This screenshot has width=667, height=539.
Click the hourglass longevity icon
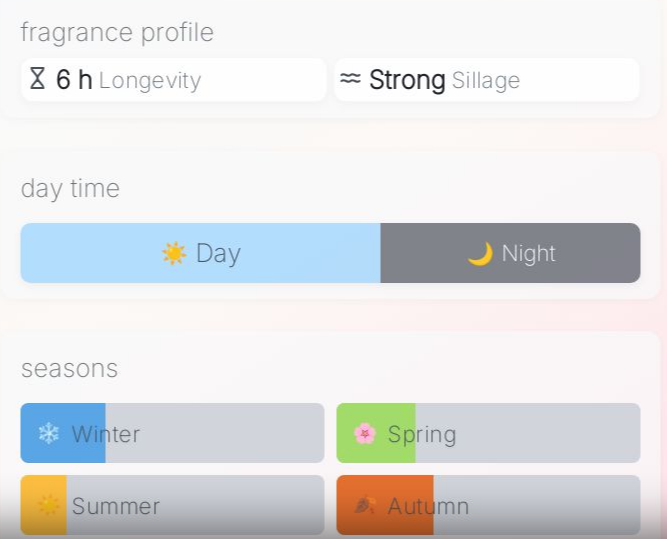click(x=38, y=80)
